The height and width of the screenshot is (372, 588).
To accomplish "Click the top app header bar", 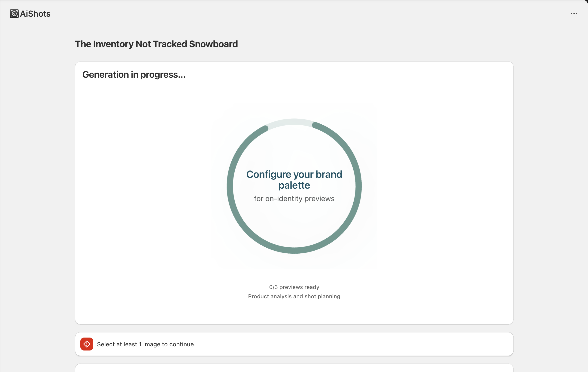I will tap(293, 13).
